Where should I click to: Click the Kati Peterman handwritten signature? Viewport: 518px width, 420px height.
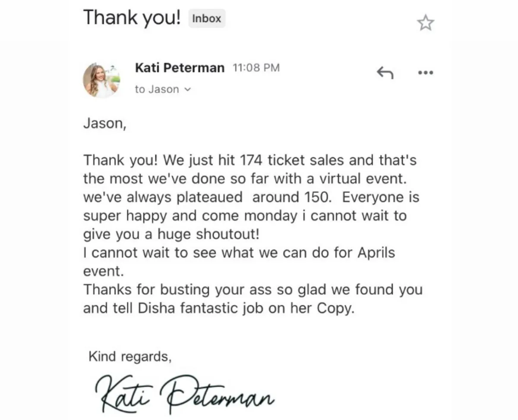point(183,393)
